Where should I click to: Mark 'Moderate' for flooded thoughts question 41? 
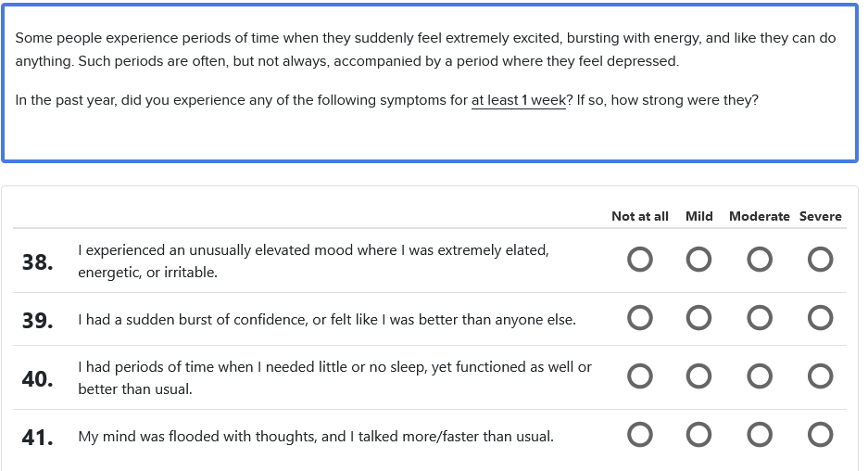point(760,435)
